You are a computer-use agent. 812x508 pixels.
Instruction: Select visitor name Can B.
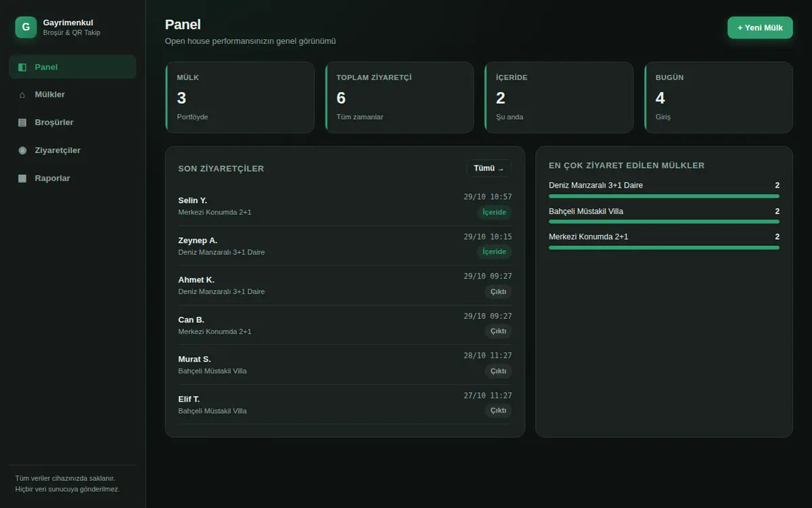[191, 320]
